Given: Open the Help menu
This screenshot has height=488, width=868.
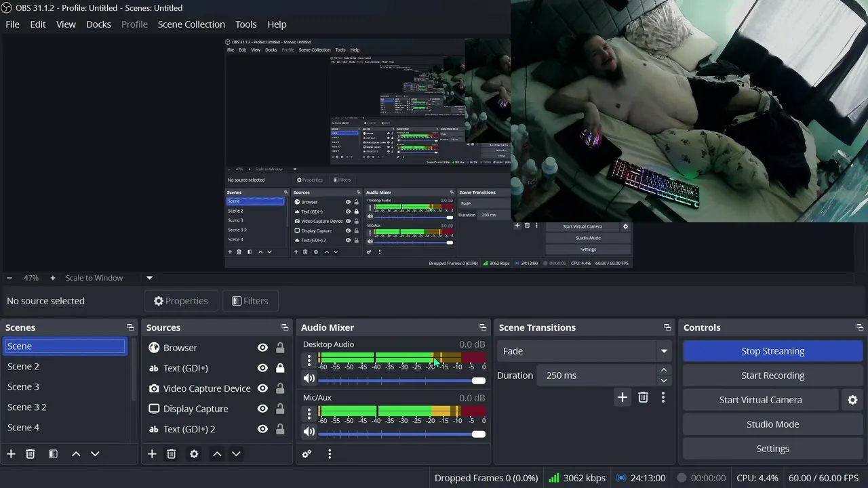Looking at the screenshot, I should click(277, 24).
